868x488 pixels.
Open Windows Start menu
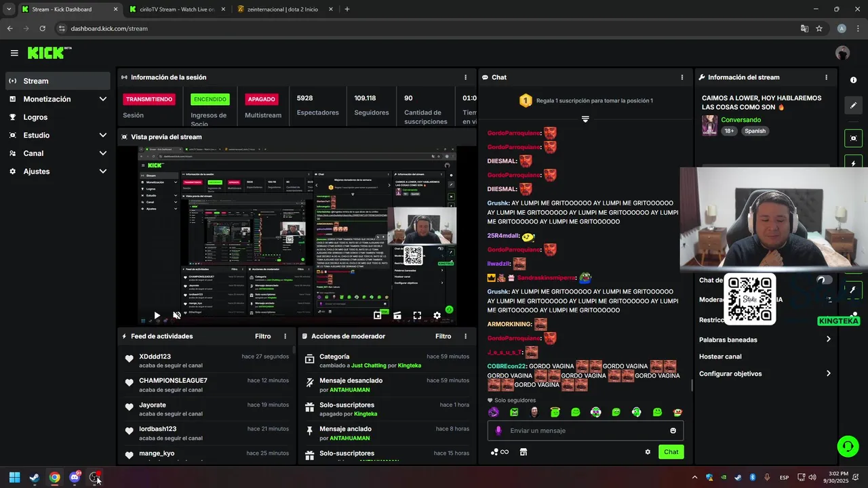14,477
